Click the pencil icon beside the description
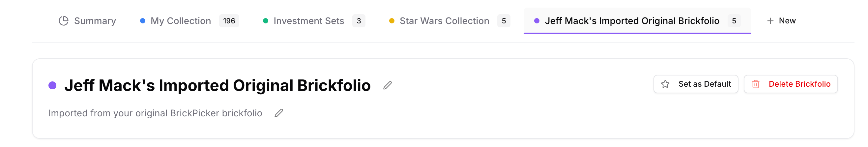Screen dimensions: 868x147 [279, 113]
